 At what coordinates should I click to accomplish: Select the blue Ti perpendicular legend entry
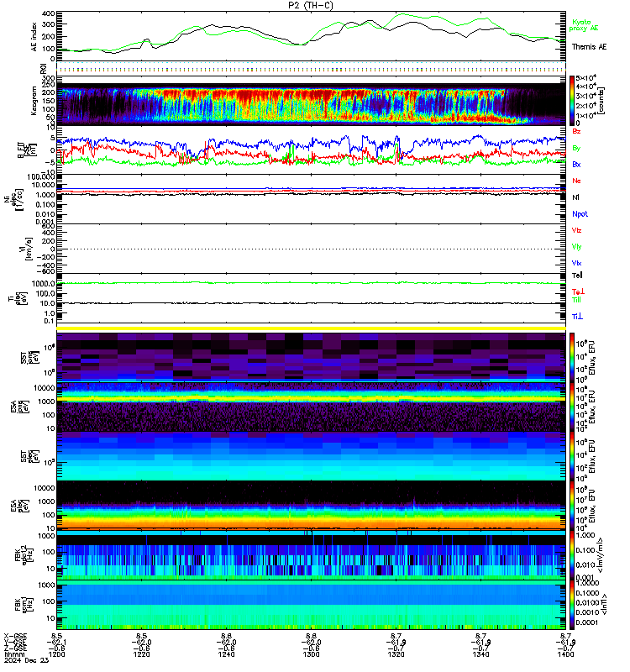[x=577, y=317]
